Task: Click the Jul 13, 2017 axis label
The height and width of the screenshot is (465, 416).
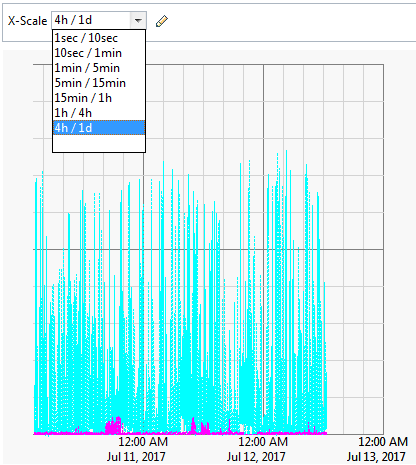Action: pos(376,456)
